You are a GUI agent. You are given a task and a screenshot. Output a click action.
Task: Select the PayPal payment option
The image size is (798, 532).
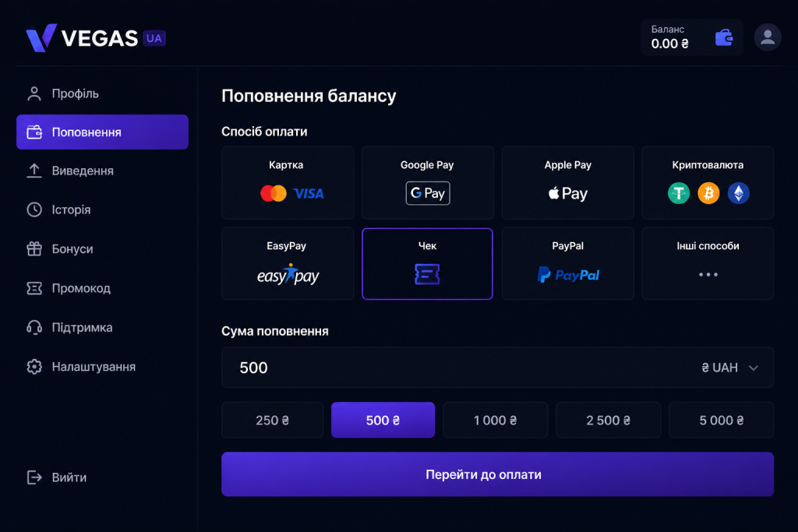click(x=568, y=263)
